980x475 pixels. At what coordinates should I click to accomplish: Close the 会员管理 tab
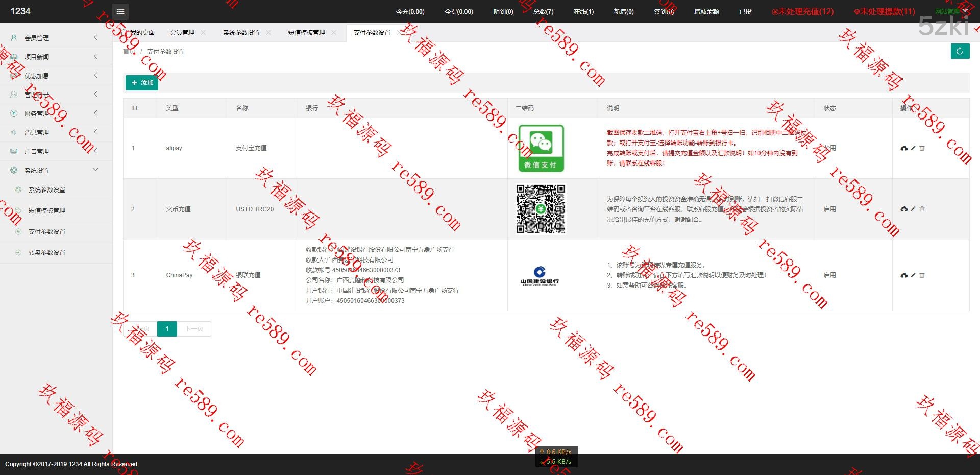pyautogui.click(x=203, y=32)
